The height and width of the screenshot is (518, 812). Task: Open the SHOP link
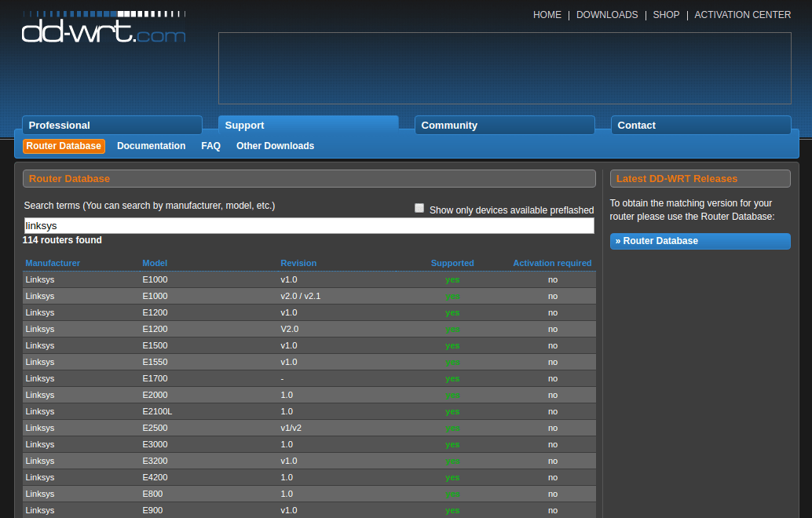click(x=666, y=15)
